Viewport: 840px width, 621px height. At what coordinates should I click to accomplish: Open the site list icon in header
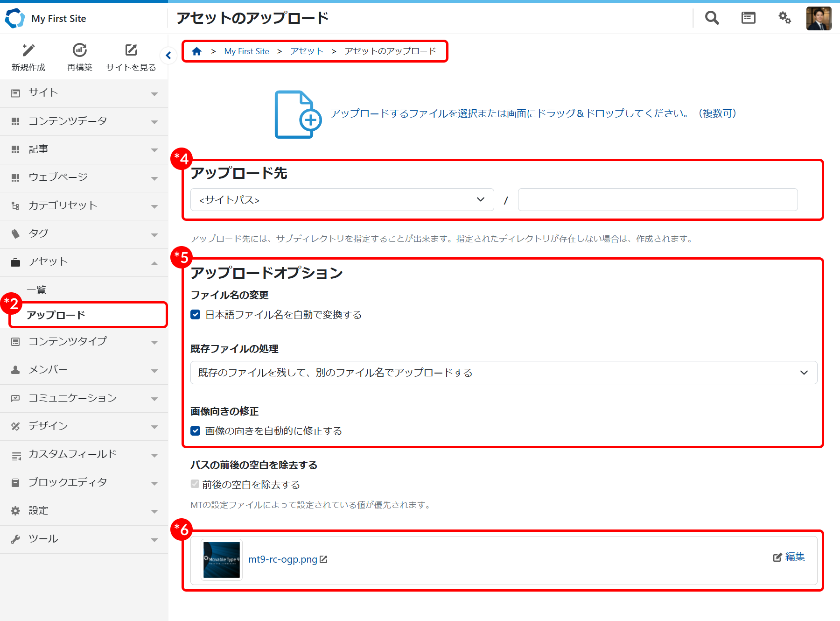(748, 18)
